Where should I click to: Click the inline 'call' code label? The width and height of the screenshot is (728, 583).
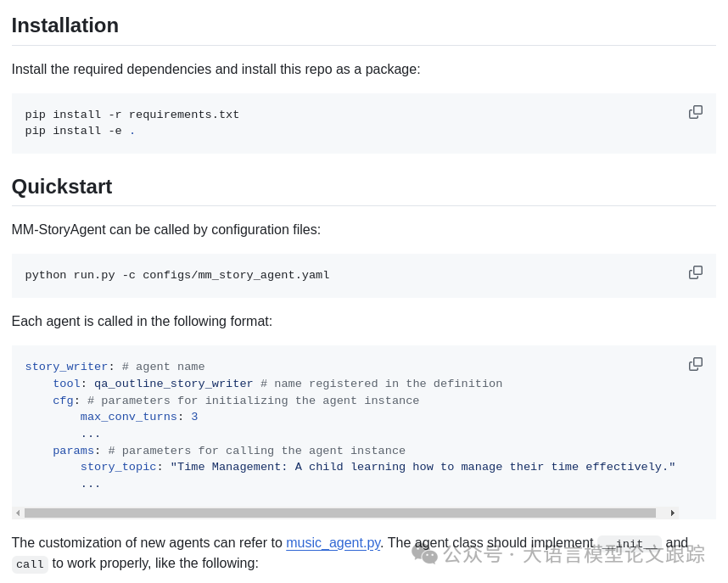30,564
